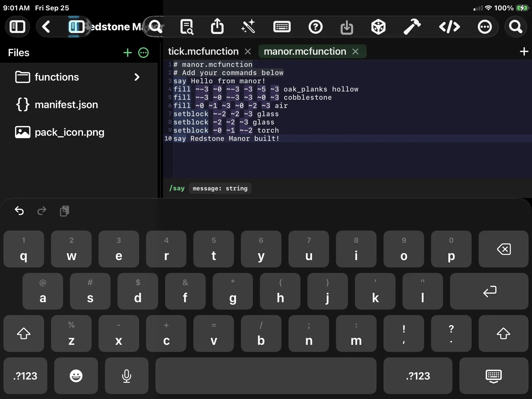The width and height of the screenshot is (532, 399).
Task: Select pack_icon.png file
Action: coord(78,132)
